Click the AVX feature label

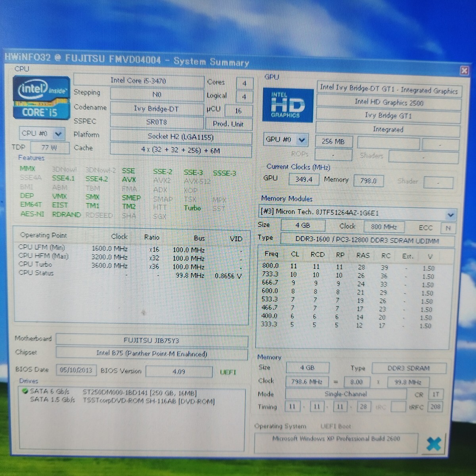click(129, 180)
